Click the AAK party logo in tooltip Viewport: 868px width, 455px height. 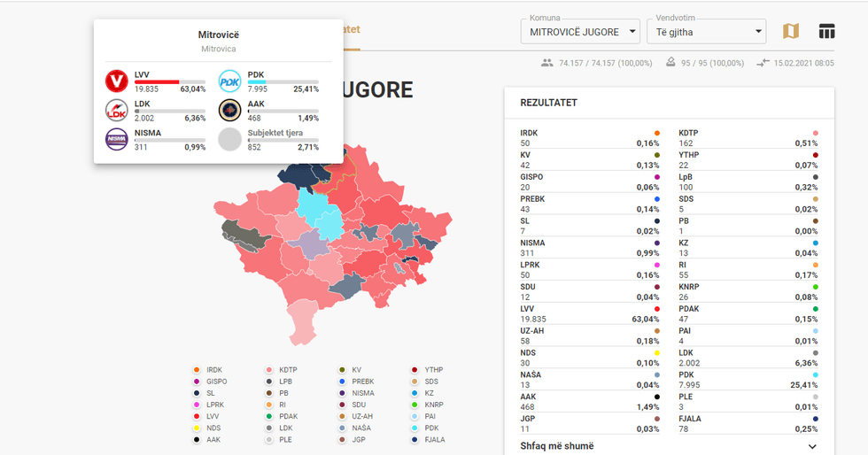coord(229,111)
